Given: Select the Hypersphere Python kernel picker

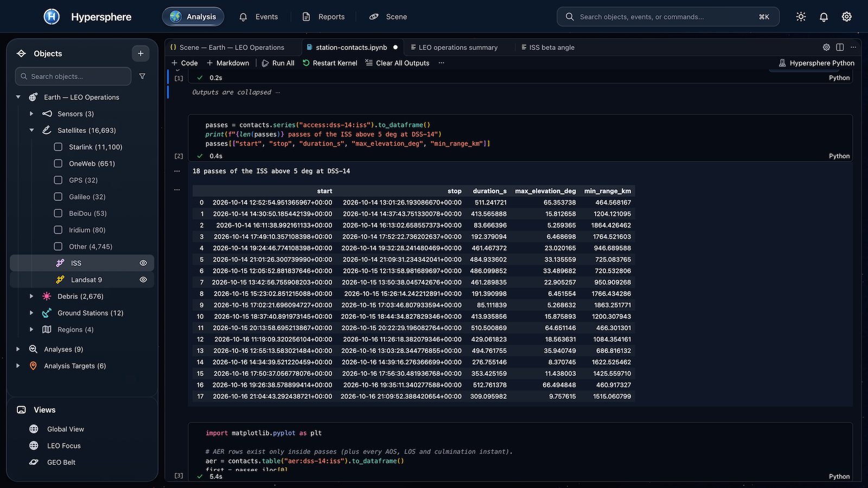Looking at the screenshot, I should (816, 63).
